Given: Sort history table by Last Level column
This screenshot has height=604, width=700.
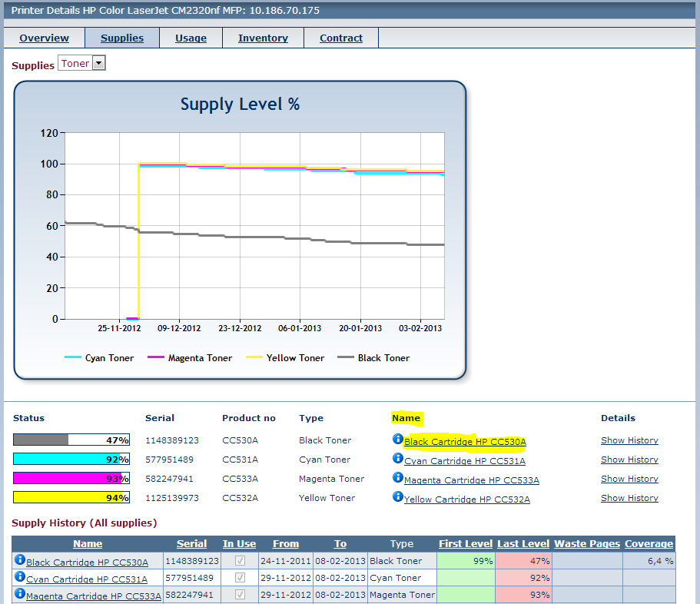Looking at the screenshot, I should tap(523, 544).
